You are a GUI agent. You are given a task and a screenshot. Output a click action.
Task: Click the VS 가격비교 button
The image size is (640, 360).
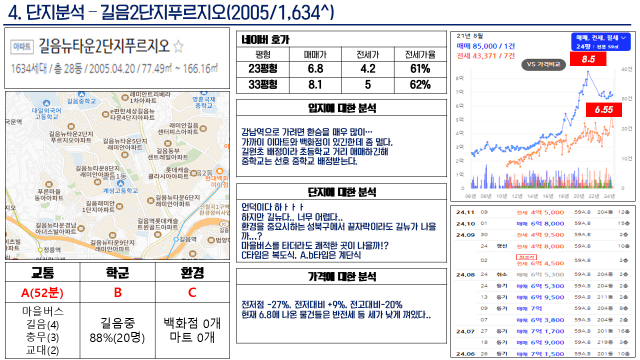[x=543, y=64]
